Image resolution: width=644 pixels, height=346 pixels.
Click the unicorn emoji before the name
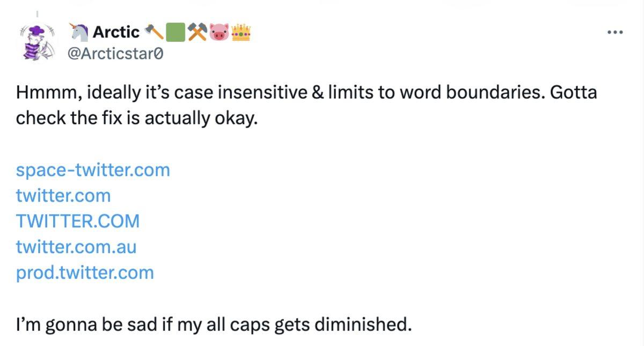pyautogui.click(x=79, y=33)
